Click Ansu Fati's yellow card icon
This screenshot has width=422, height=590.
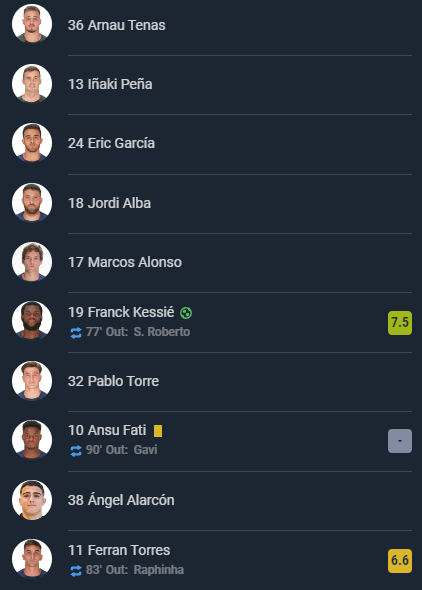point(158,431)
